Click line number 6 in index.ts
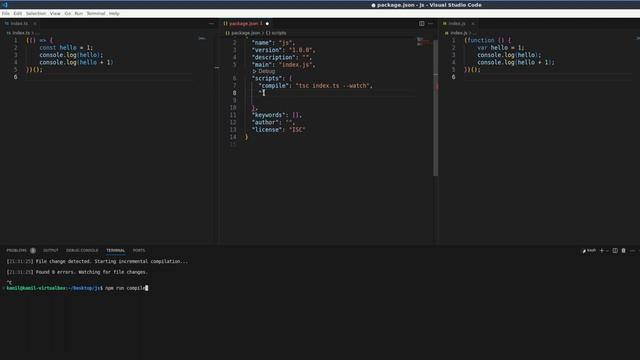This screenshot has height=360, width=640. [x=16, y=77]
